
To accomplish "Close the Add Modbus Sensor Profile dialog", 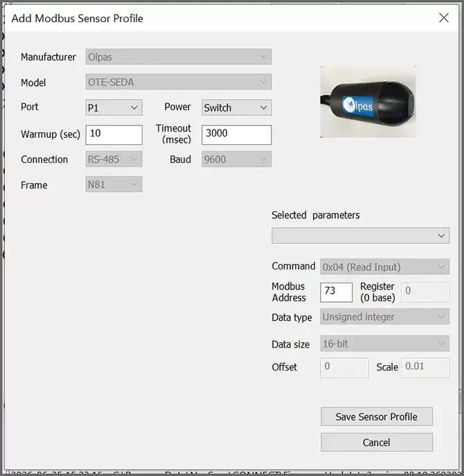I will 444,18.
